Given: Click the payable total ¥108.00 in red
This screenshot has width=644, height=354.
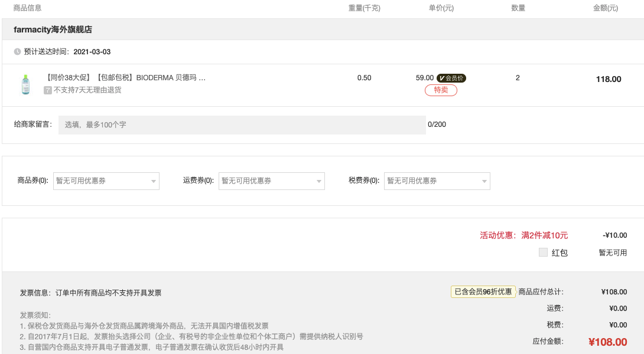Looking at the screenshot, I should [607, 342].
